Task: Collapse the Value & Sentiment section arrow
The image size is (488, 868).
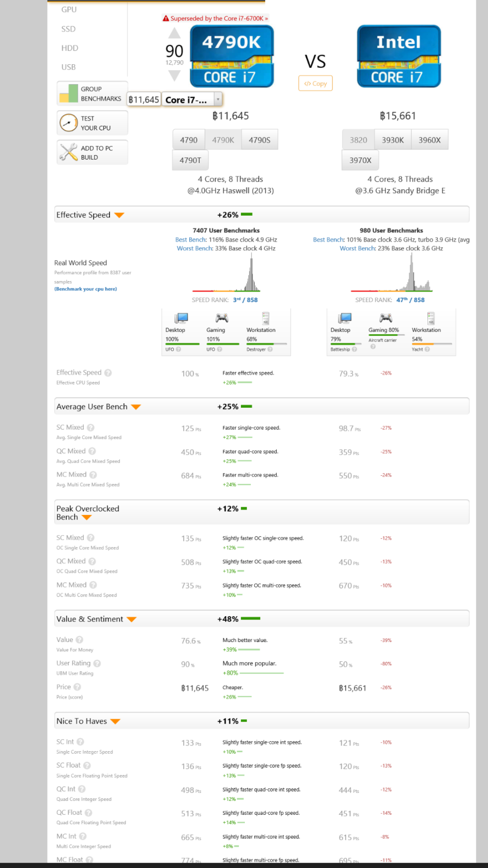Action: pos(131,619)
